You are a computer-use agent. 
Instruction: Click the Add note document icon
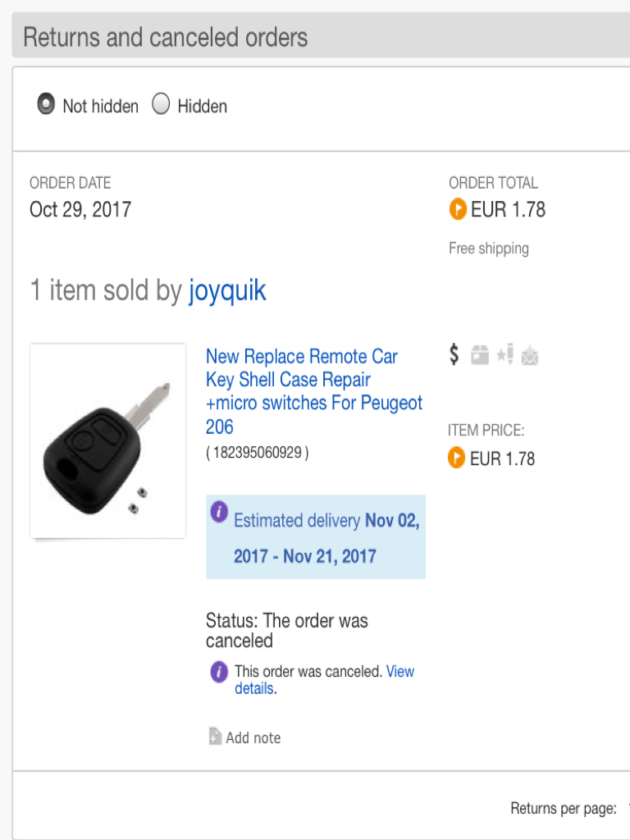[x=215, y=737]
